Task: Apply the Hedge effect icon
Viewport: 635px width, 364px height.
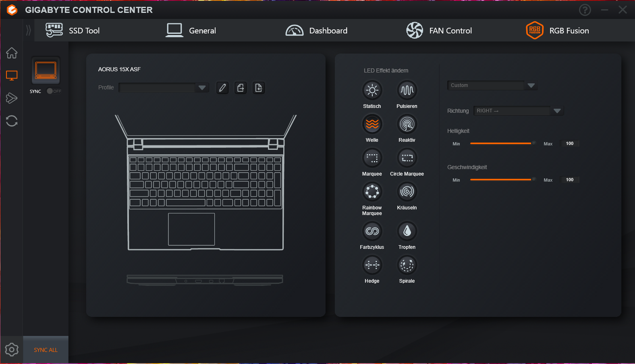Action: 372,265
